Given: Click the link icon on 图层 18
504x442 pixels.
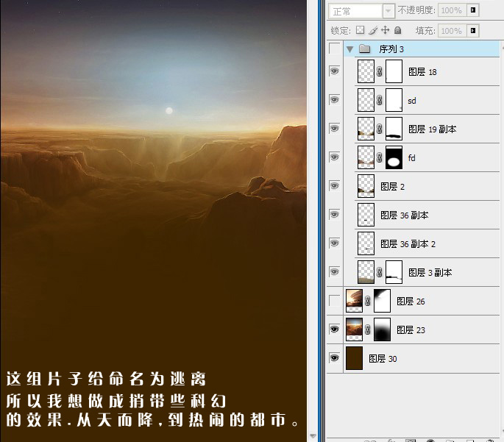Looking at the screenshot, I should tap(379, 71).
